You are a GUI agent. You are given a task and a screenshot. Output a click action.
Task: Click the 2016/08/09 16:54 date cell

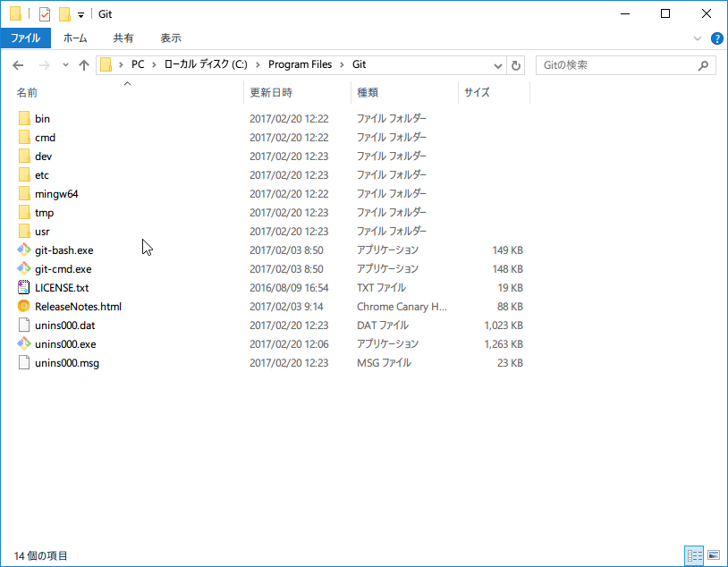(289, 288)
